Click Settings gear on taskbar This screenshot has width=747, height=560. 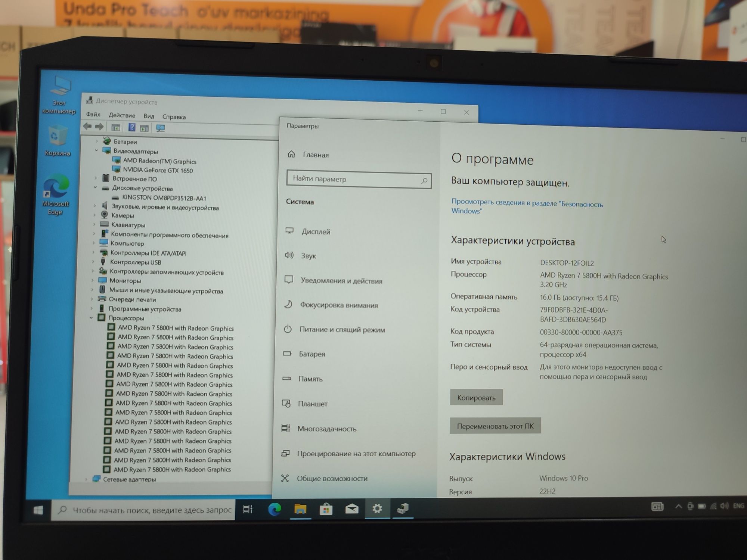[x=377, y=508]
